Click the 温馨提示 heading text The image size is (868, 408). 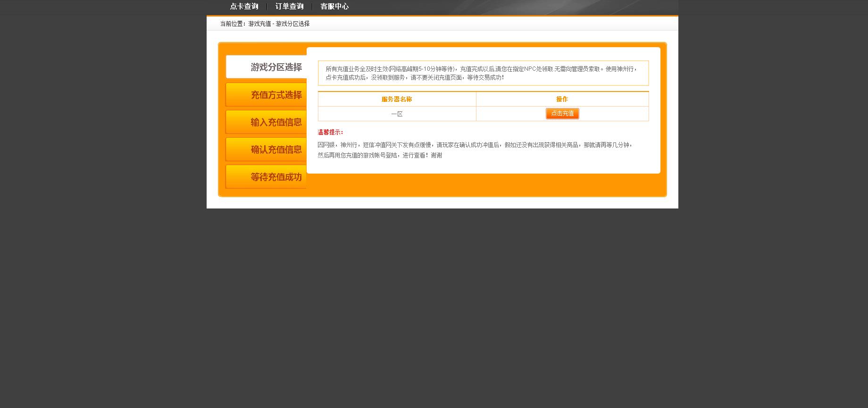click(x=330, y=133)
